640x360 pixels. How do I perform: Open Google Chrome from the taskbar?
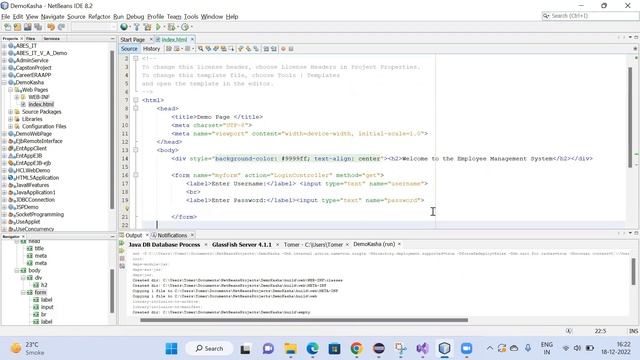tap(356, 349)
